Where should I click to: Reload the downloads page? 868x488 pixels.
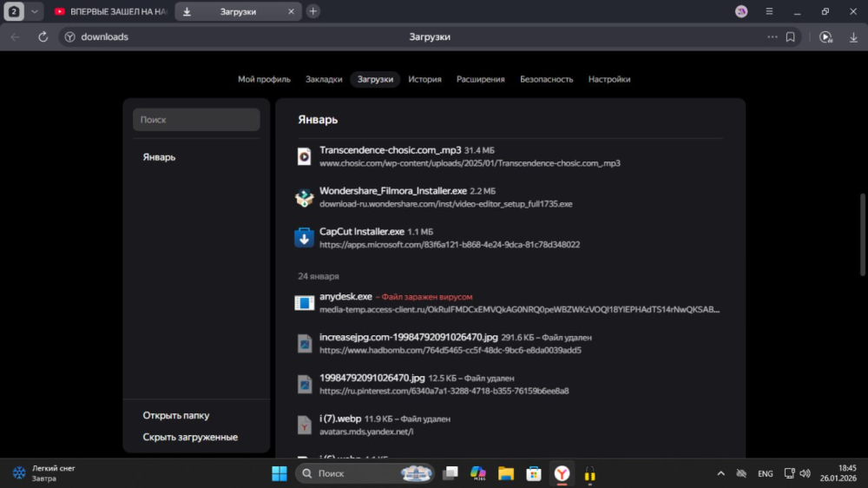click(43, 37)
